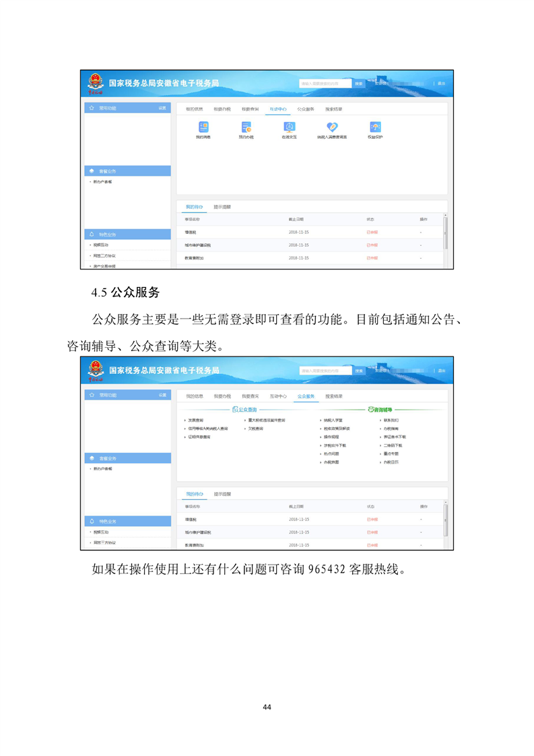
Task: Click 设置 in 常用功能 header, 互动中心 screenshot
Action: 162,108
